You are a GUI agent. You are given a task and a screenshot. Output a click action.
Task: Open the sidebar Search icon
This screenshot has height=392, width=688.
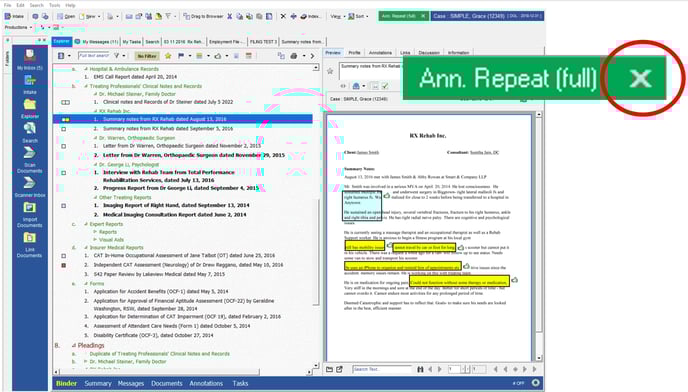tap(29, 132)
